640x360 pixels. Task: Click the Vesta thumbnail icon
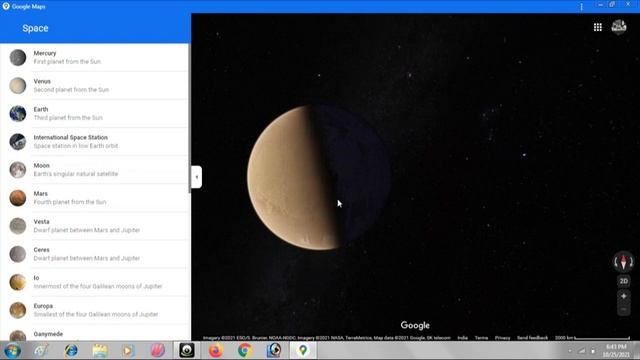coord(18,226)
